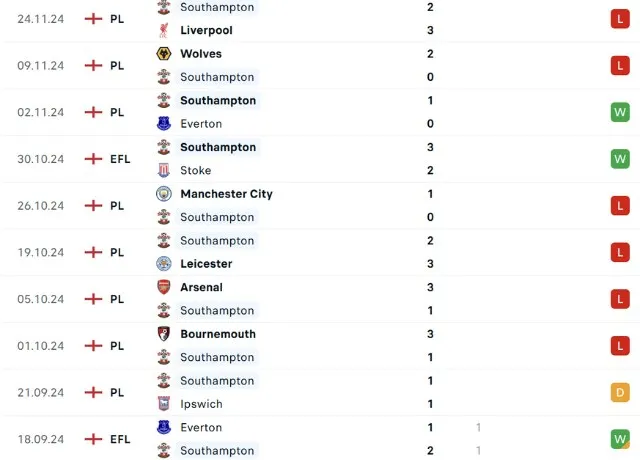The height and width of the screenshot is (460, 640).
Task: Click the Stoke club crest icon
Action: (x=163, y=170)
